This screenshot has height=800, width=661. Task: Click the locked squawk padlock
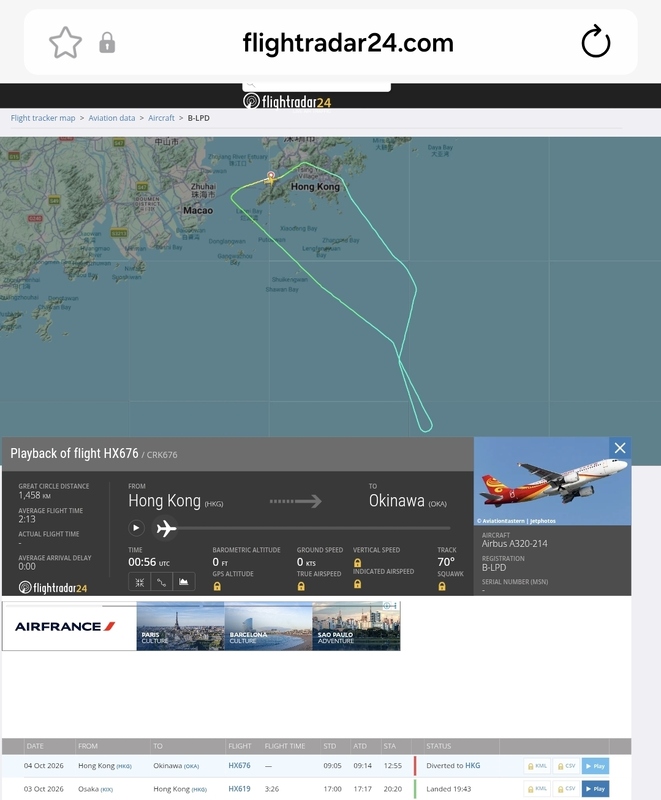pyautogui.click(x=442, y=587)
